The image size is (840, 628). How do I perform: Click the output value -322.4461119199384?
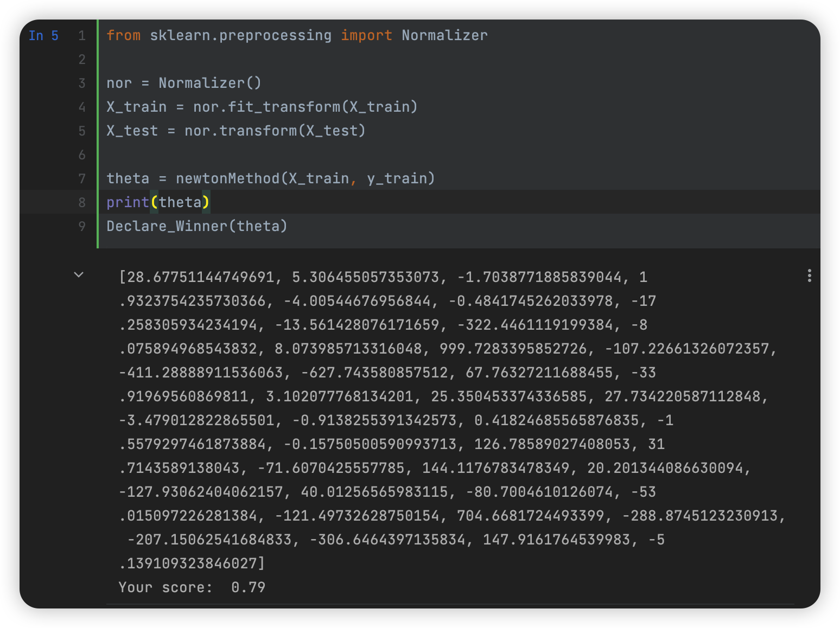535,325
